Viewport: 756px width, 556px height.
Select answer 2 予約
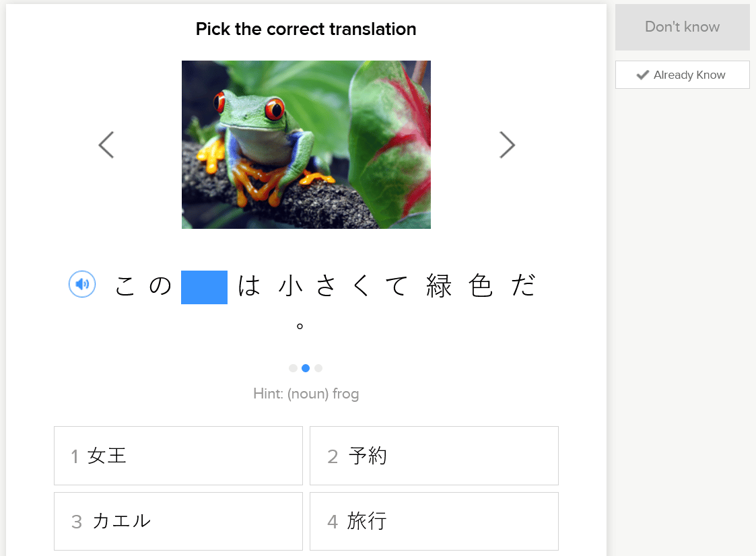point(434,456)
